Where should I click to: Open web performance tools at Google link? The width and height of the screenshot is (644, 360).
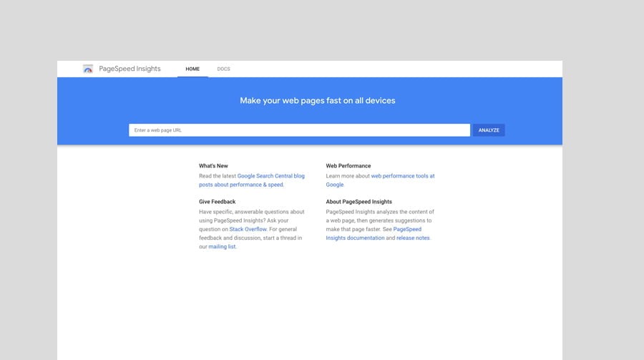tap(381, 180)
